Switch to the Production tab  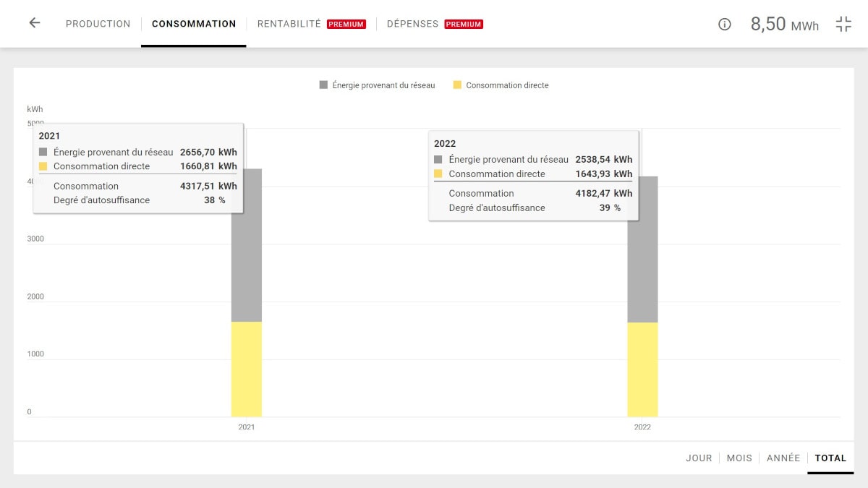(98, 24)
